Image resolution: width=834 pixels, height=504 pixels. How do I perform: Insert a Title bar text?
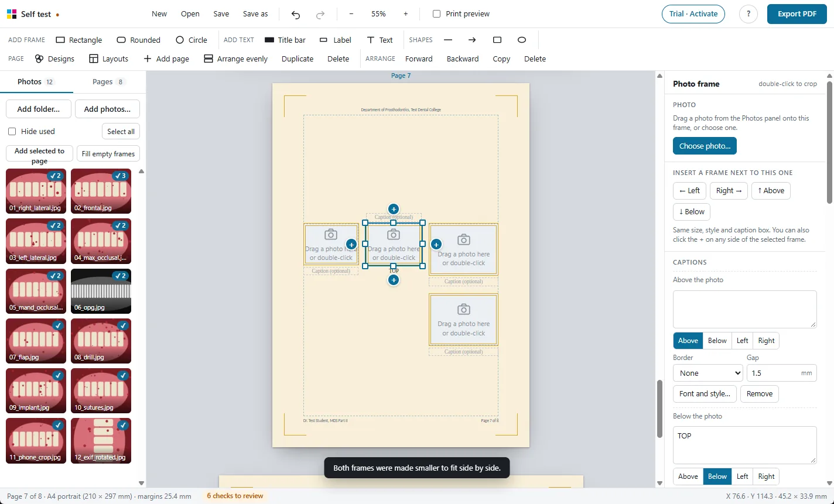tap(285, 40)
